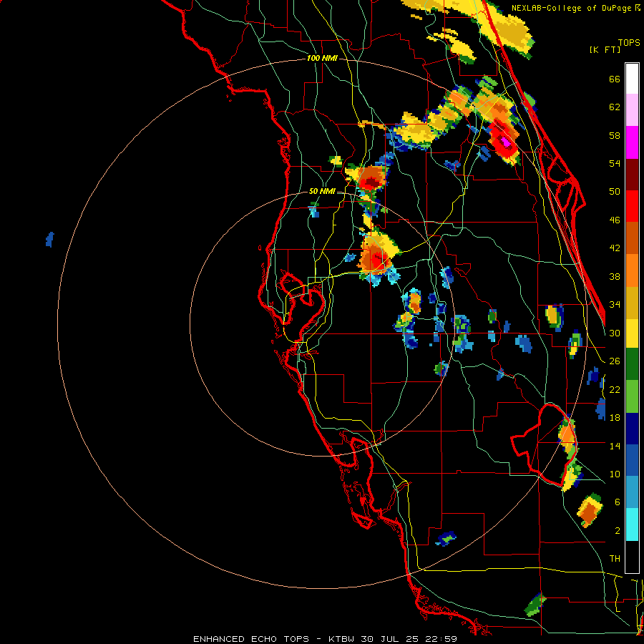Select the 2 legend value
This screenshot has height=644, width=644.
pyautogui.click(x=618, y=531)
